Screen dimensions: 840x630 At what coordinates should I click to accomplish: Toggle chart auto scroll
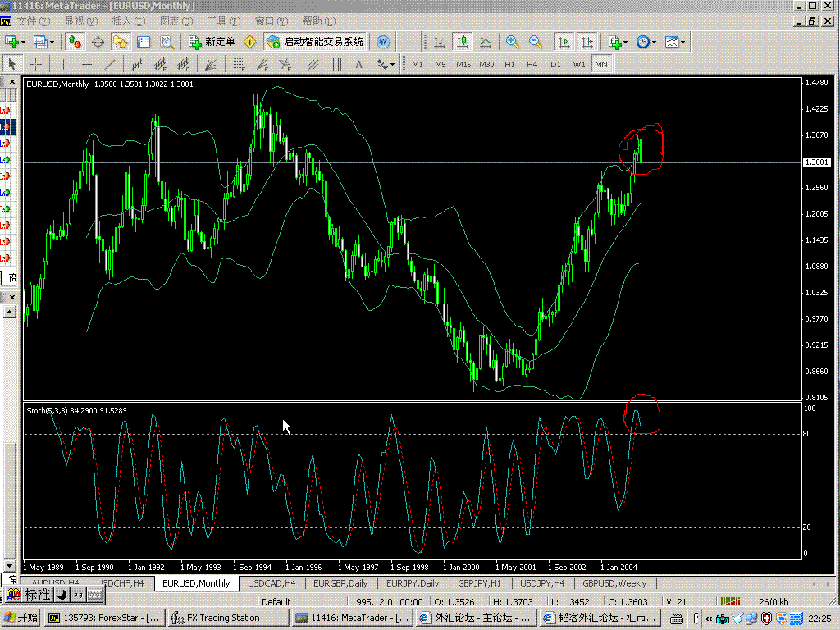[x=564, y=41]
